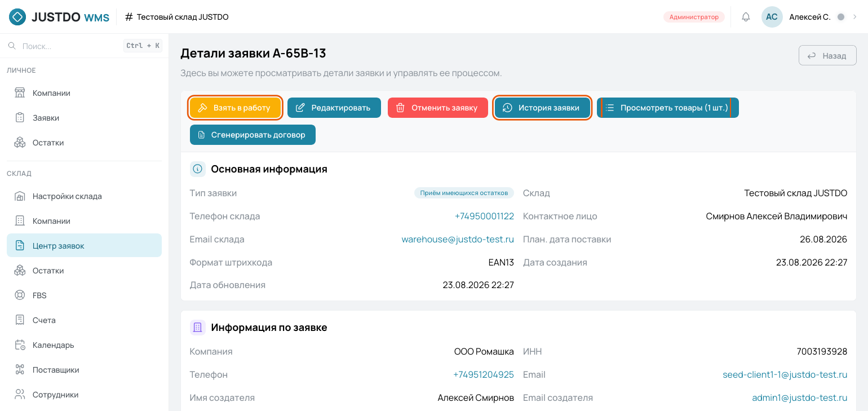
Task: Click the Счета receipt icon
Action: click(x=20, y=320)
